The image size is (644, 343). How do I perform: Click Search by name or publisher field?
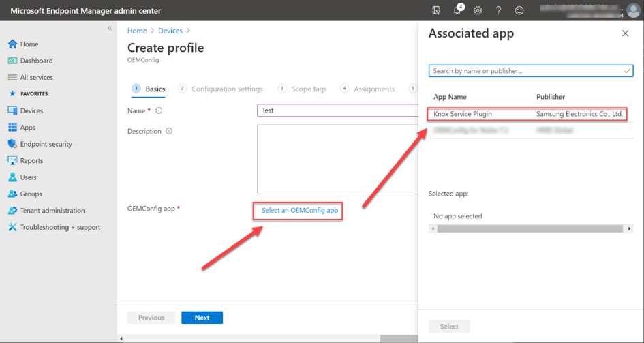coord(531,71)
